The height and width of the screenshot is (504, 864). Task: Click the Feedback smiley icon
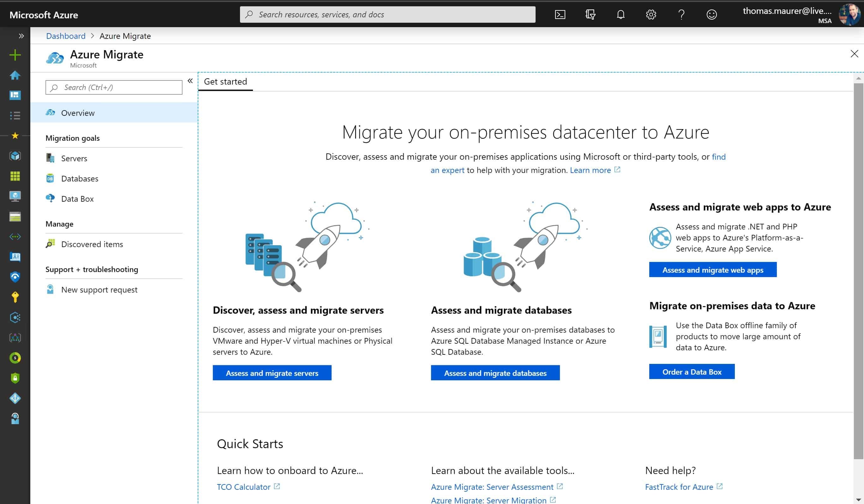pyautogui.click(x=711, y=15)
